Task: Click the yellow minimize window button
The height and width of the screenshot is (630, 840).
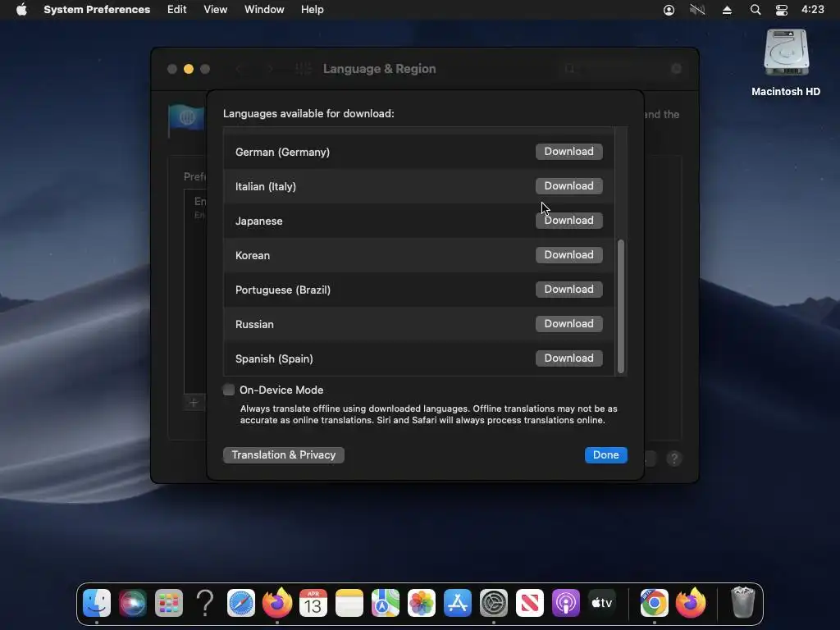Action: coord(189,69)
